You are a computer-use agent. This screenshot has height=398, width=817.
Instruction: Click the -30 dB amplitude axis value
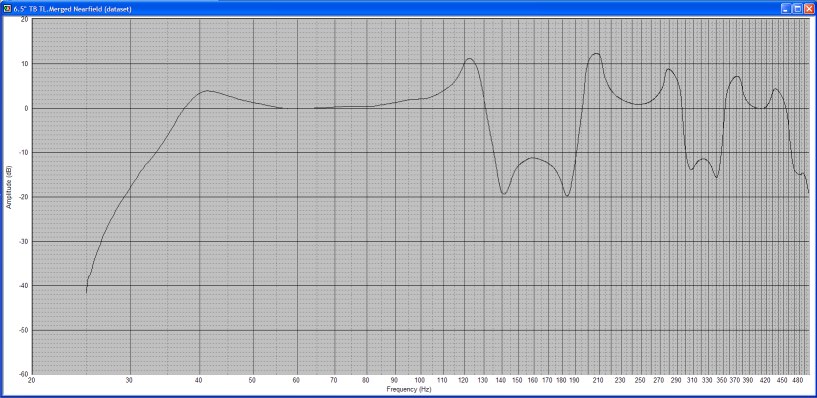(x=23, y=242)
